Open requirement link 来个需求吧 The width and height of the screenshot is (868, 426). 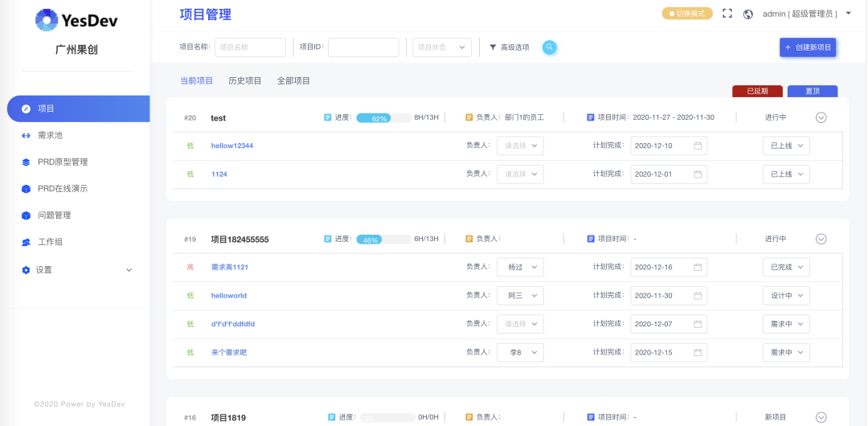coord(228,352)
